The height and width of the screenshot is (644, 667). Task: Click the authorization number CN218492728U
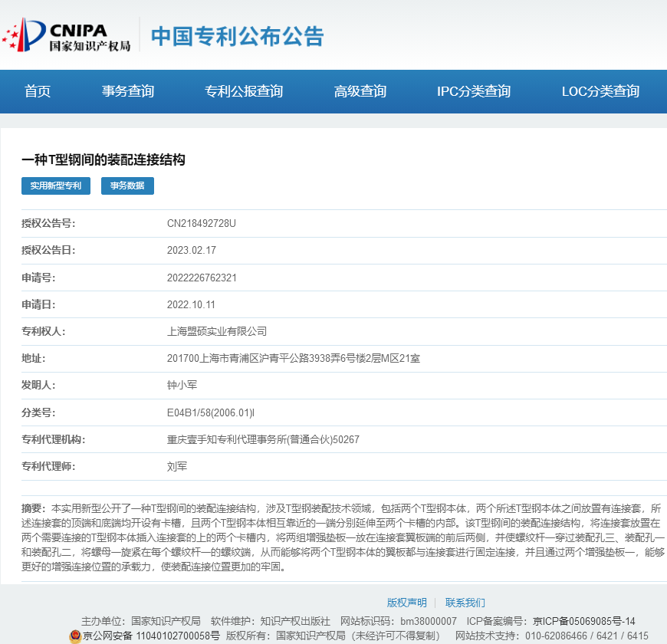202,224
